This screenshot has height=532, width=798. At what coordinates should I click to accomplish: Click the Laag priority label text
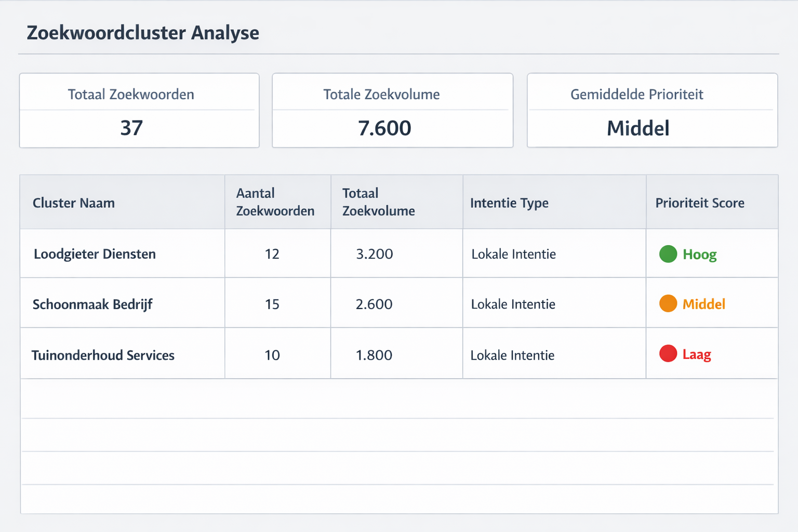point(696,355)
